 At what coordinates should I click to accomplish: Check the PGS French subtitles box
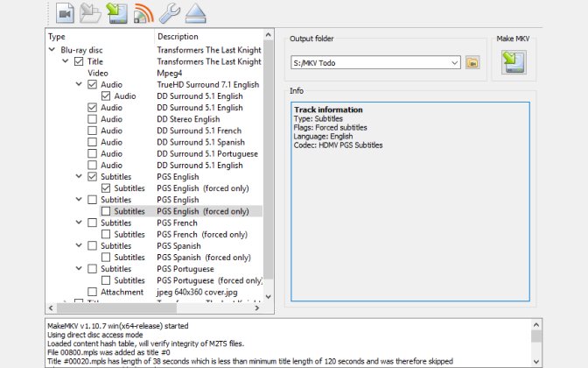(92, 223)
